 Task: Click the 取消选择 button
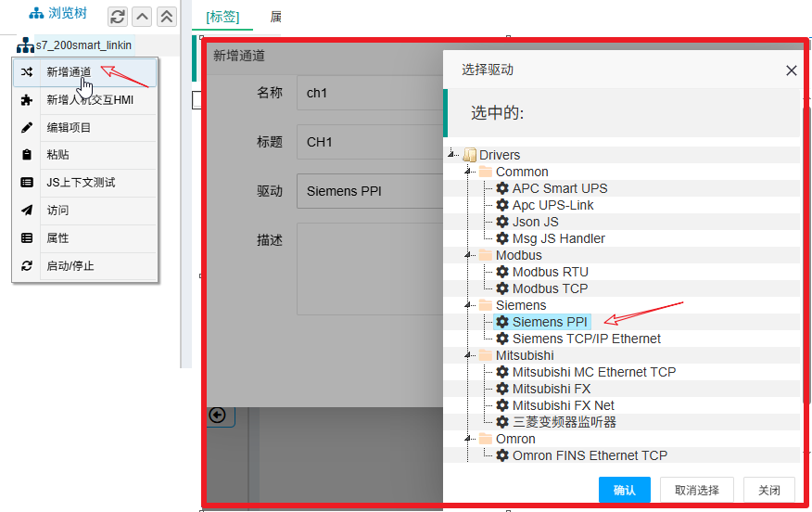pyautogui.click(x=697, y=491)
